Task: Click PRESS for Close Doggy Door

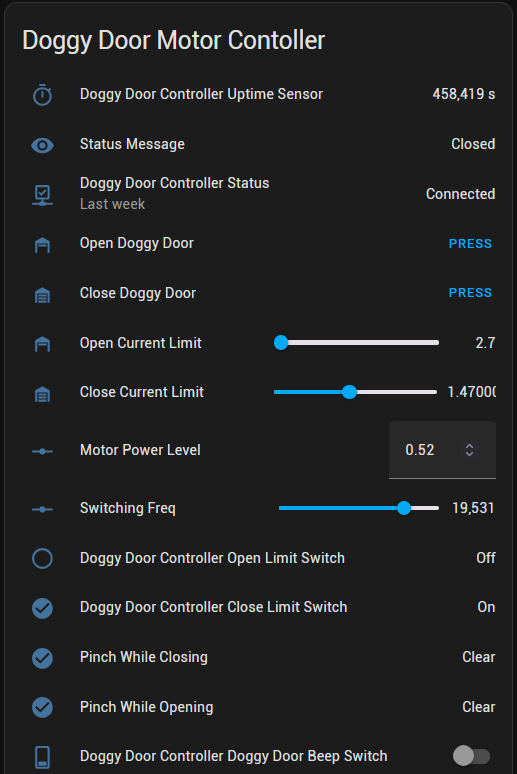Action: [x=470, y=293]
